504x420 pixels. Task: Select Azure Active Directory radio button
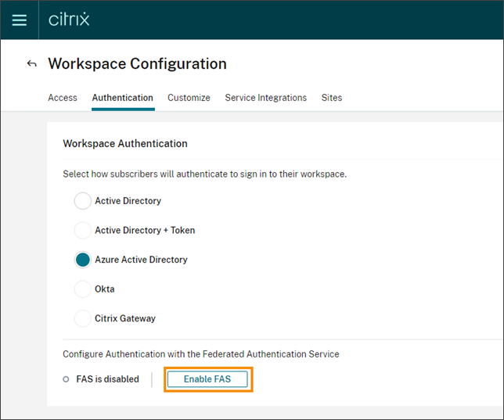coord(83,260)
